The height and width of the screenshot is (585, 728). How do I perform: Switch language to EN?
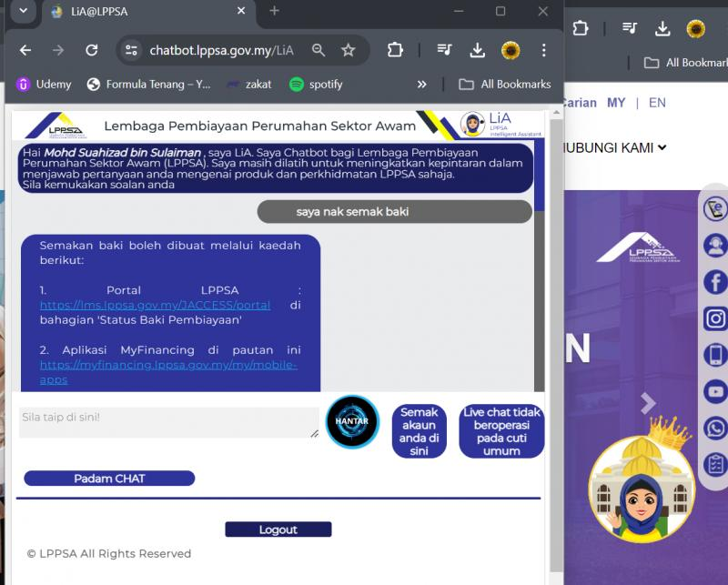(657, 103)
